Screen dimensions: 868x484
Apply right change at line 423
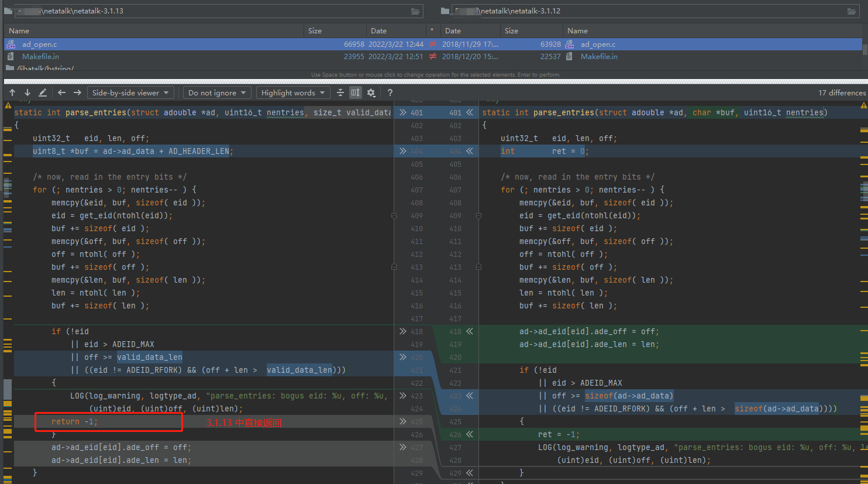pyautogui.click(x=469, y=396)
